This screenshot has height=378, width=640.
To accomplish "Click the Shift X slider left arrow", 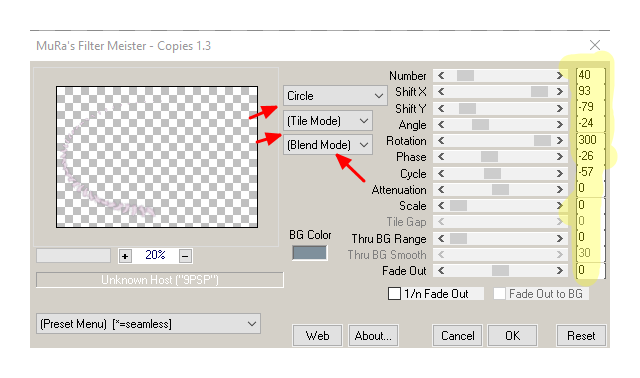I will click(441, 92).
